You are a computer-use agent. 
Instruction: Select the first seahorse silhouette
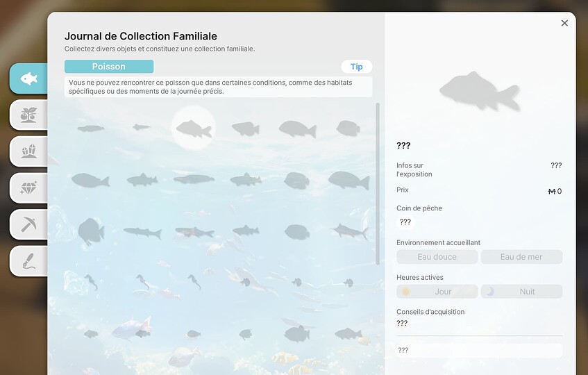[x=91, y=282]
